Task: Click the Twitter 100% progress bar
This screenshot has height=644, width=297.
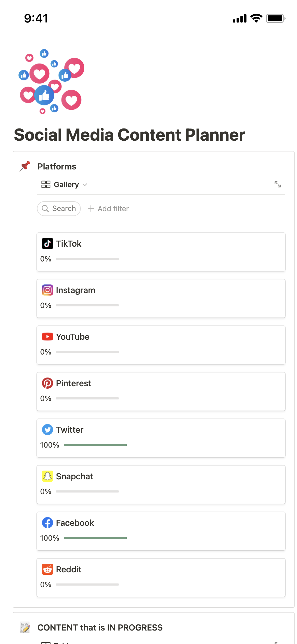Action: [95, 445]
